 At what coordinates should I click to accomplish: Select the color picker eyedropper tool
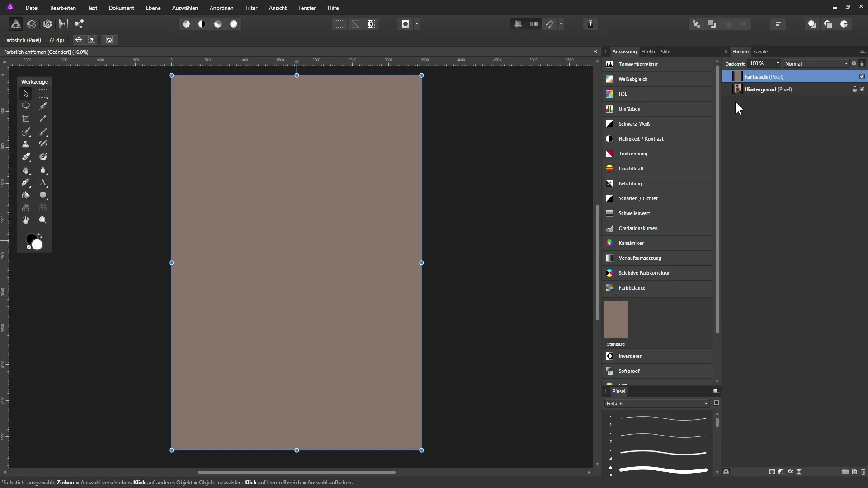(43, 119)
